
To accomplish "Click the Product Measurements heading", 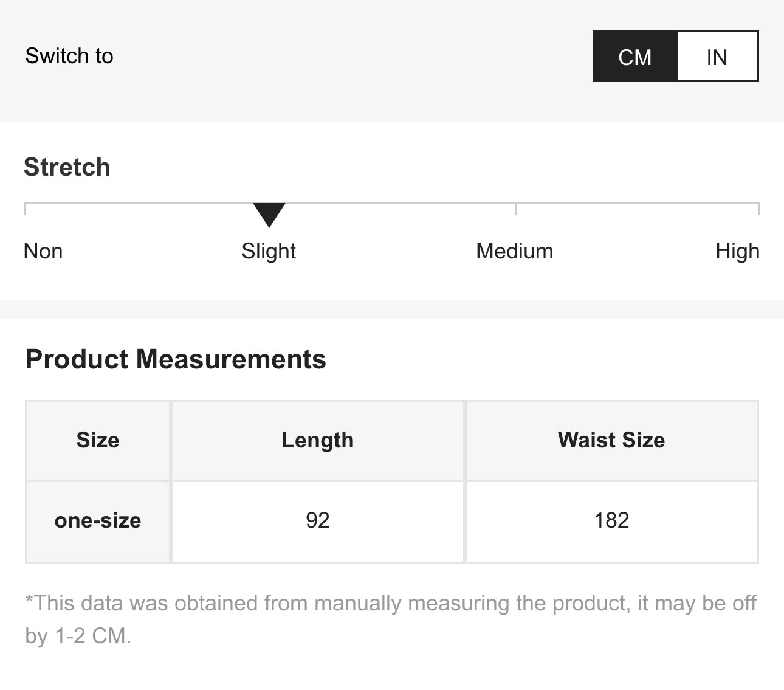I will pos(176,359).
